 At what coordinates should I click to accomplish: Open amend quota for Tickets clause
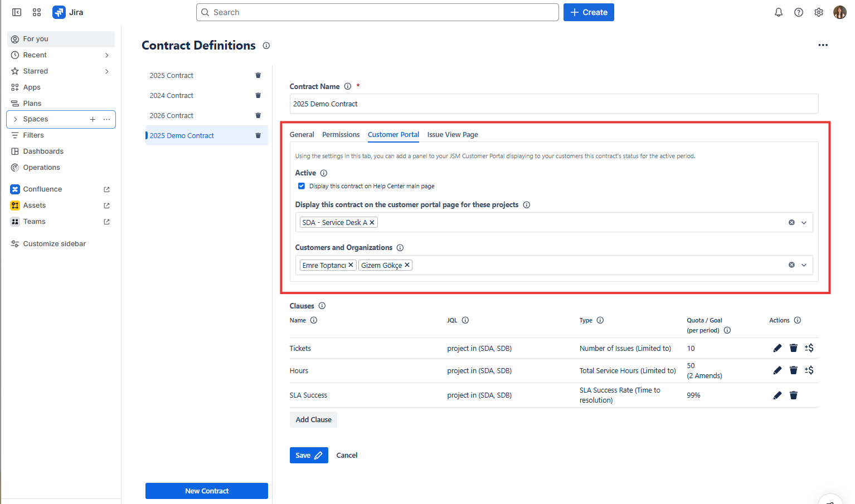(809, 348)
